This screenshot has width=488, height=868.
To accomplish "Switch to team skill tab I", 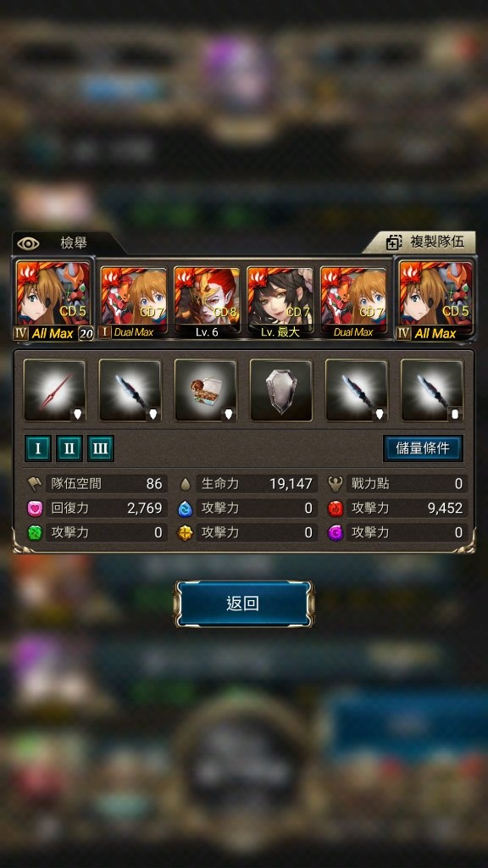I will point(38,448).
